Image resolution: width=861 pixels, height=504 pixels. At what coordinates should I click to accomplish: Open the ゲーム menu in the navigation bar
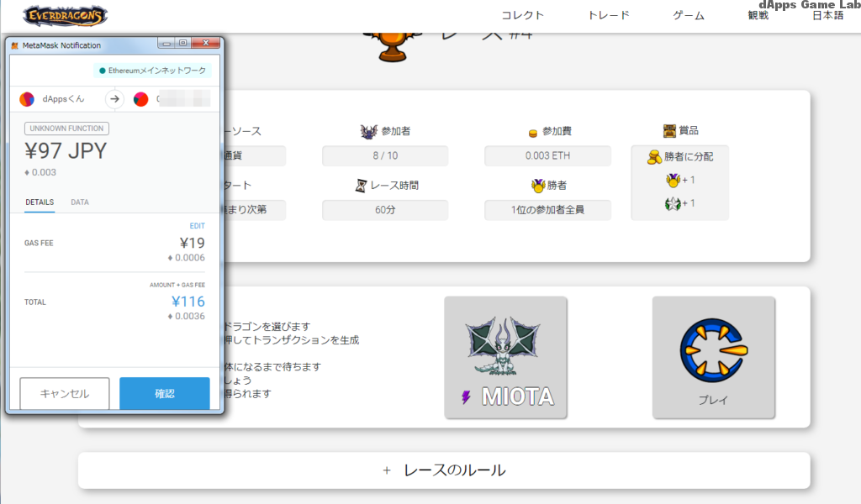688,14
